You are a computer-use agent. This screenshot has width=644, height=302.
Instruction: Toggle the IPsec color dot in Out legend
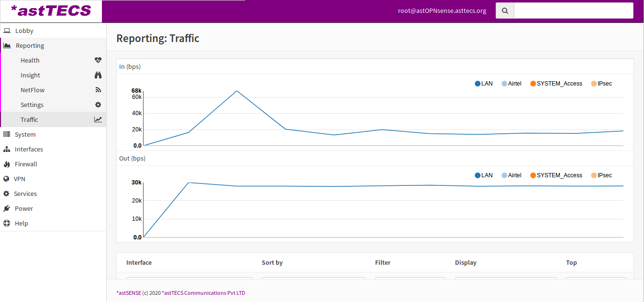pos(594,175)
